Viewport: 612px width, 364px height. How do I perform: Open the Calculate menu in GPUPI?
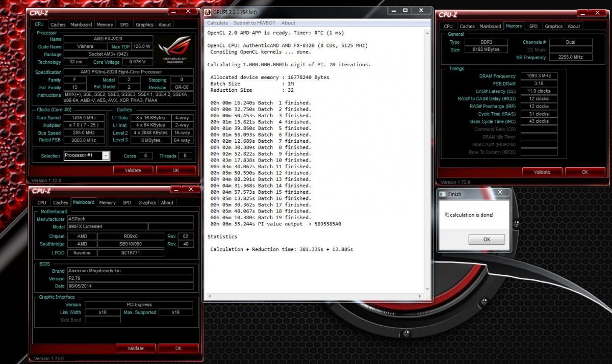click(218, 23)
